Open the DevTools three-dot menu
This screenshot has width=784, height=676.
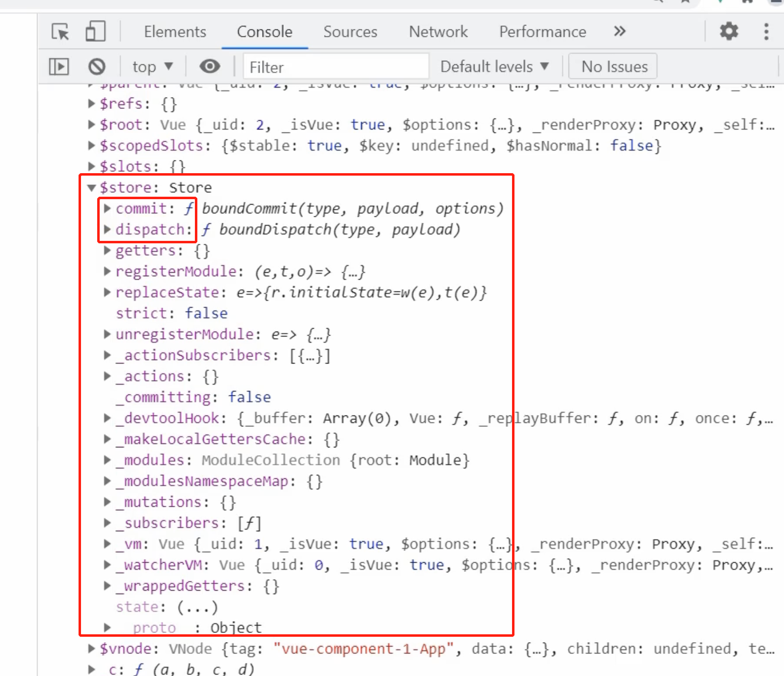click(766, 31)
